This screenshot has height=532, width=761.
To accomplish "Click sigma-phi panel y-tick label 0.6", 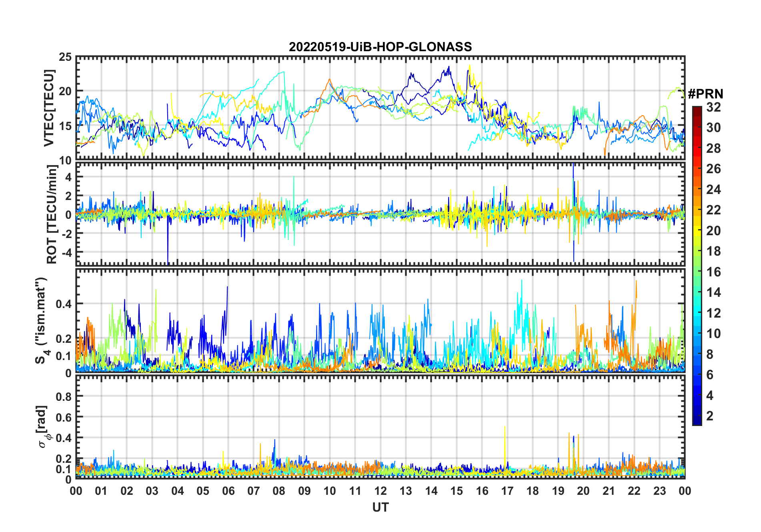I will [x=64, y=417].
